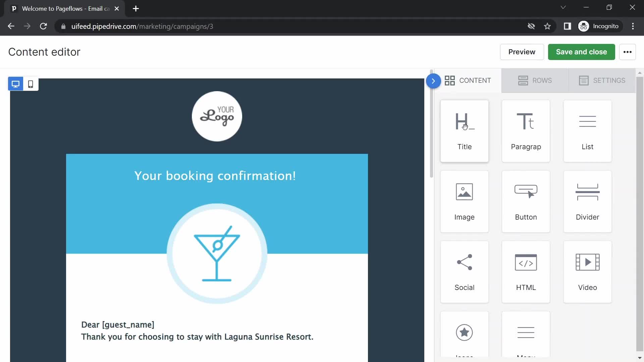644x362 pixels.
Task: Toggle desktop preview mode
Action: (15, 83)
